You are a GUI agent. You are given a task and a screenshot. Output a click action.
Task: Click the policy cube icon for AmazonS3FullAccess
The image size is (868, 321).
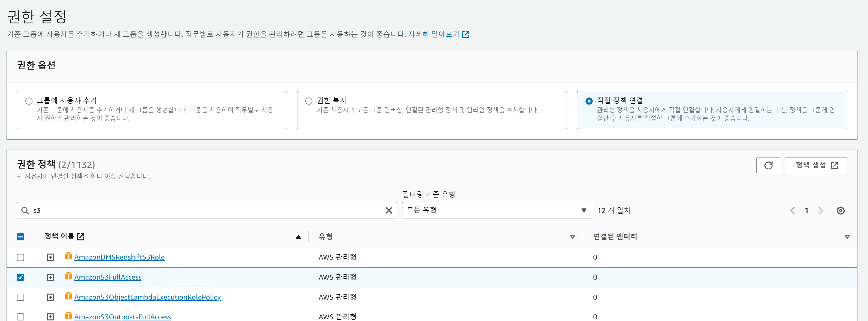point(68,276)
